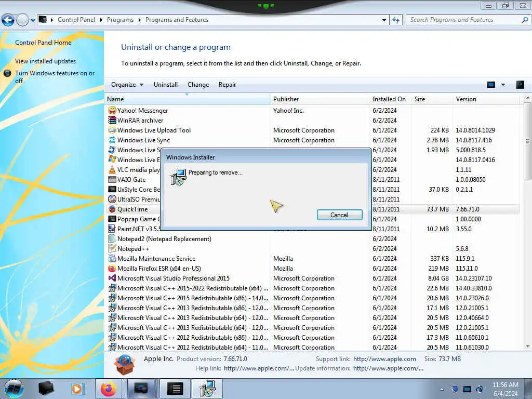
Task: Click the network tray icon
Action: pyautogui.click(x=467, y=389)
